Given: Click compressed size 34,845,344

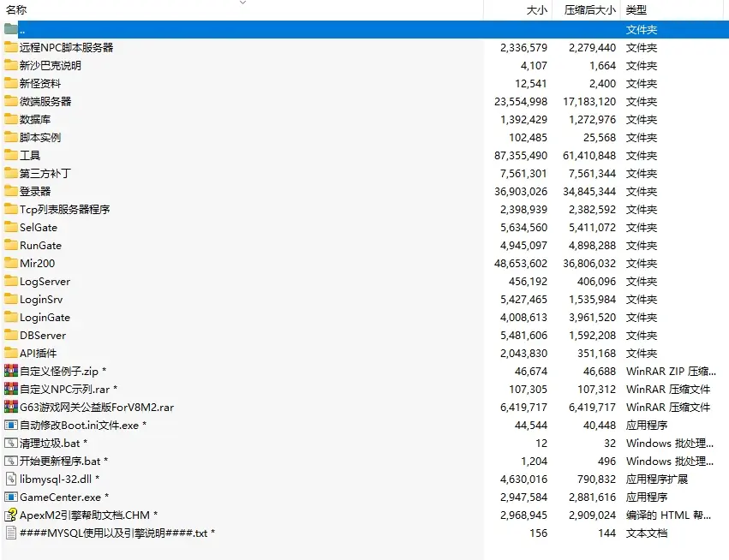Looking at the screenshot, I should tap(589, 192).
